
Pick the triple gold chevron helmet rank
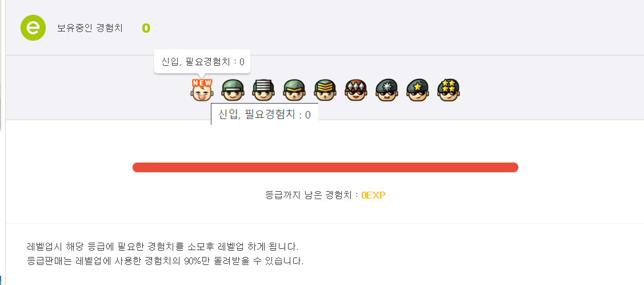[x=325, y=90]
